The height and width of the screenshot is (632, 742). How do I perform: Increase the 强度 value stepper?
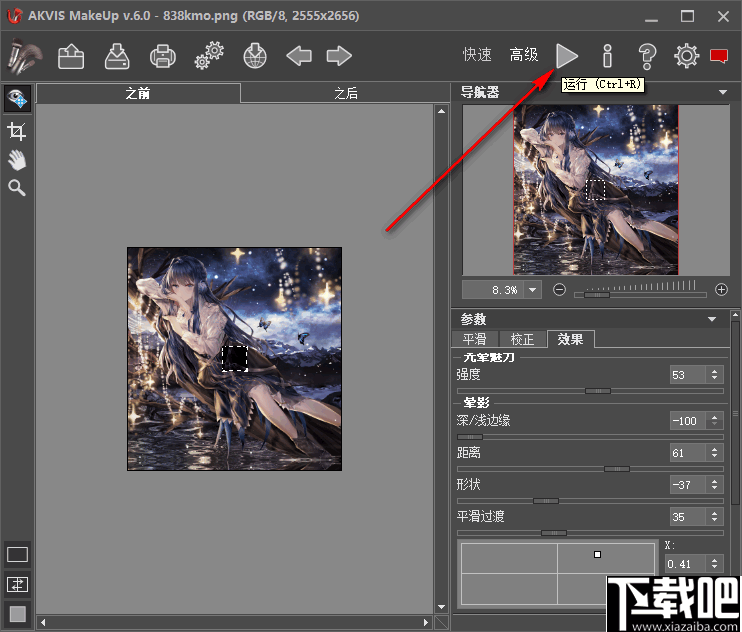[x=715, y=371]
